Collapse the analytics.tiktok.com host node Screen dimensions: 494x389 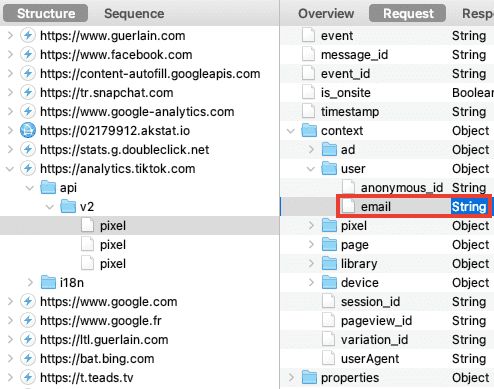[10, 169]
